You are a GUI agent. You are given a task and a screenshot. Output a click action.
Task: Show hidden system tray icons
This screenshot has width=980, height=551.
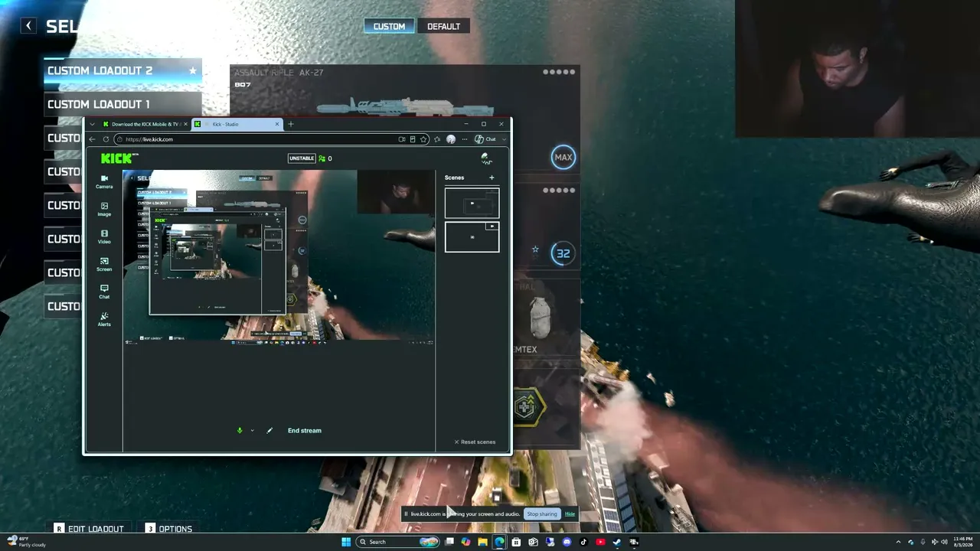coord(900,542)
